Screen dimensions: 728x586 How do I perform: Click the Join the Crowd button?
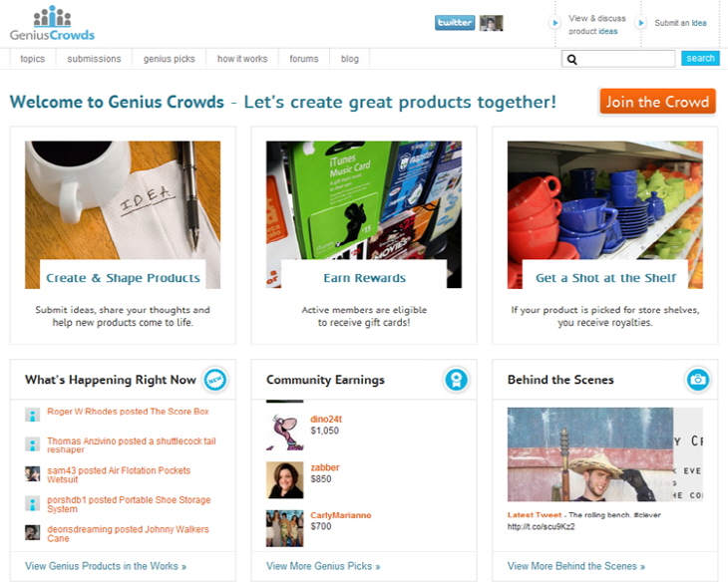pyautogui.click(x=657, y=101)
